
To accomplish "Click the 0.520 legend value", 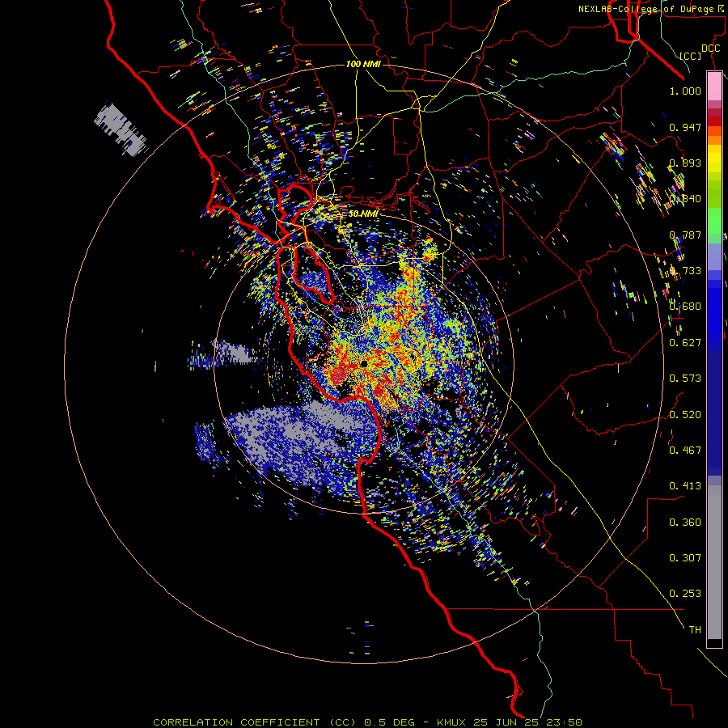I will tap(685, 415).
